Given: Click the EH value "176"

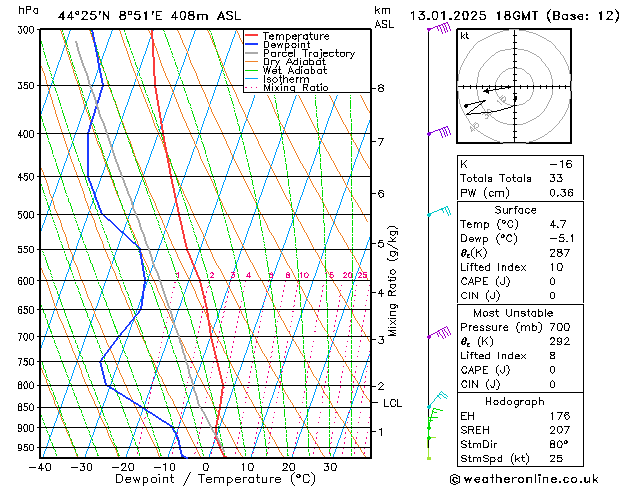Looking at the screenshot, I should (x=560, y=416).
